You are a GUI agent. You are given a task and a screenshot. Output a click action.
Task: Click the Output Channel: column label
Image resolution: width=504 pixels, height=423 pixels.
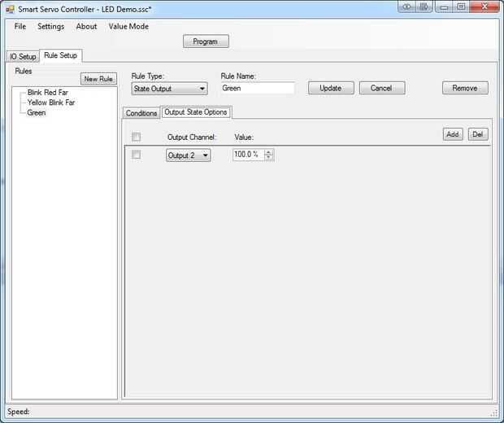[x=192, y=137]
